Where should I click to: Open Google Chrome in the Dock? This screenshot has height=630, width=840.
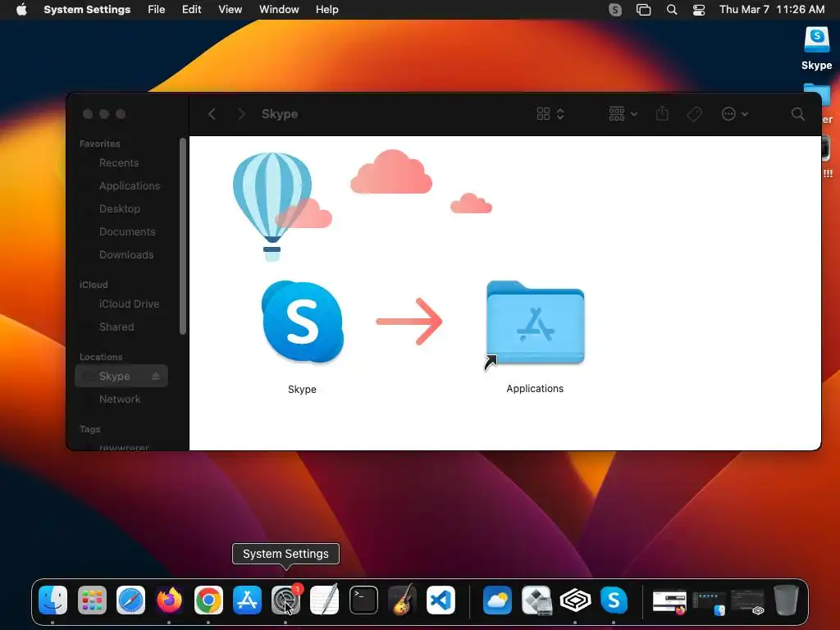[x=208, y=600]
